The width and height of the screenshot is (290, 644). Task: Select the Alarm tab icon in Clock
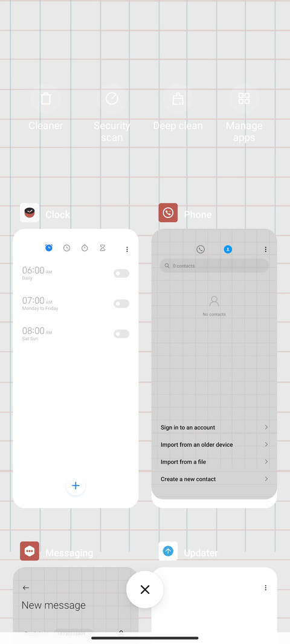[x=49, y=248]
